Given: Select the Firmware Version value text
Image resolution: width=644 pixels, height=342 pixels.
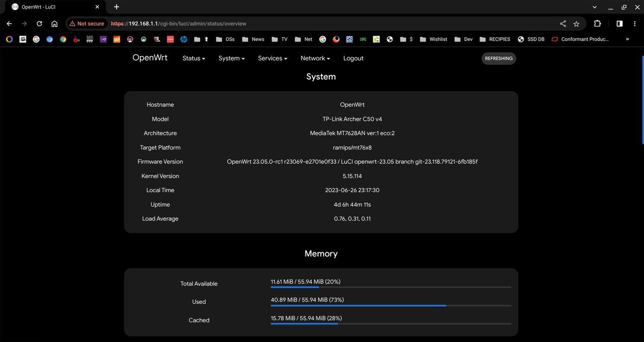Looking at the screenshot, I should click(x=352, y=162).
